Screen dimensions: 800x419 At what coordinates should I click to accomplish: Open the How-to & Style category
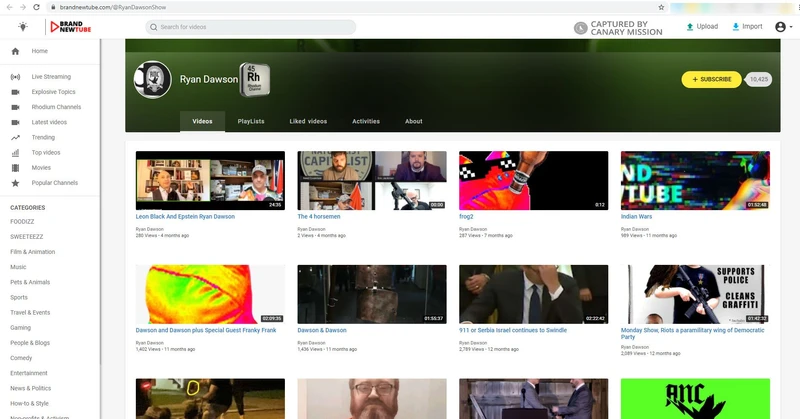pyautogui.click(x=30, y=403)
